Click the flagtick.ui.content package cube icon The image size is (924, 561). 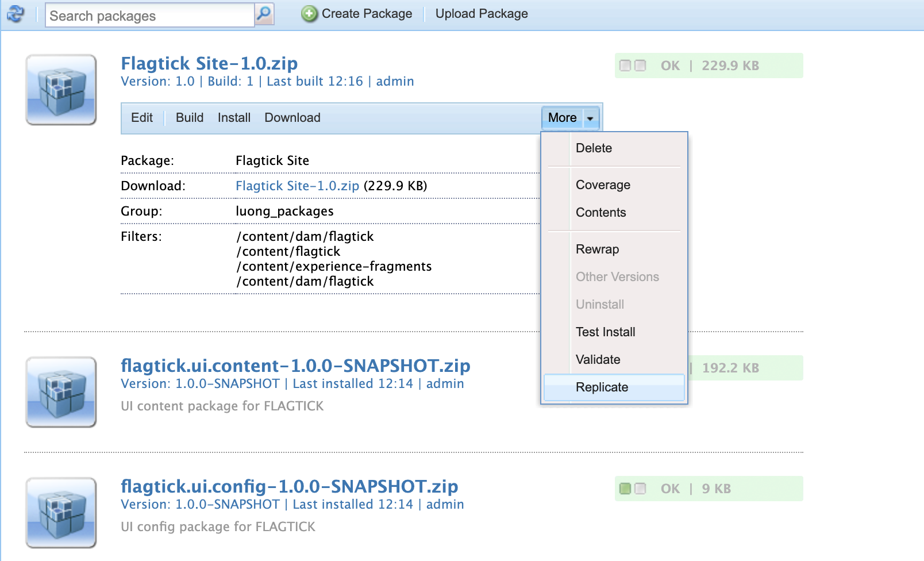coord(61,392)
